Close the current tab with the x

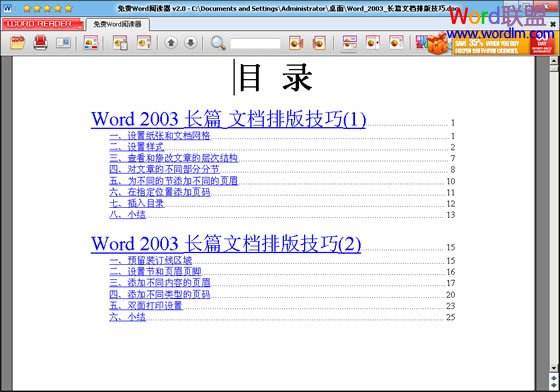pyautogui.click(x=553, y=24)
